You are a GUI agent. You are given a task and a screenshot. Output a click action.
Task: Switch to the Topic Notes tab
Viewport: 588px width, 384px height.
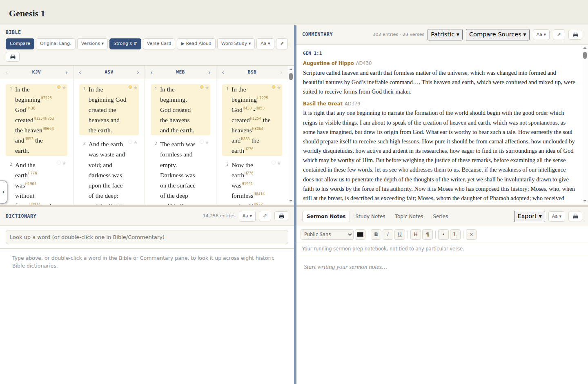tap(409, 217)
